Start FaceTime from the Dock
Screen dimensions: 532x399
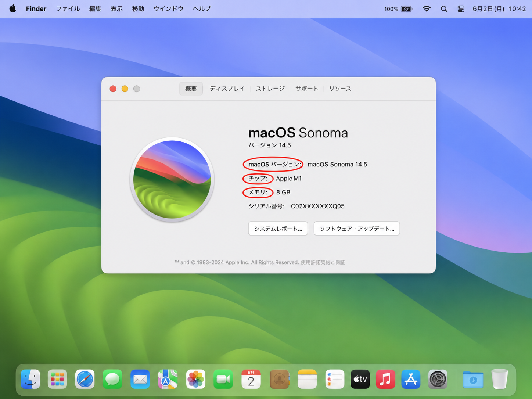223,379
